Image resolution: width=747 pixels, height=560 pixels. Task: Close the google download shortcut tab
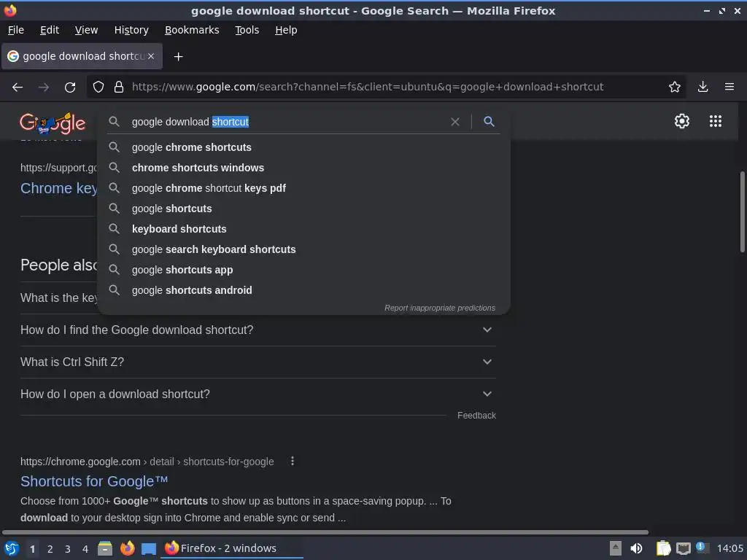151,56
